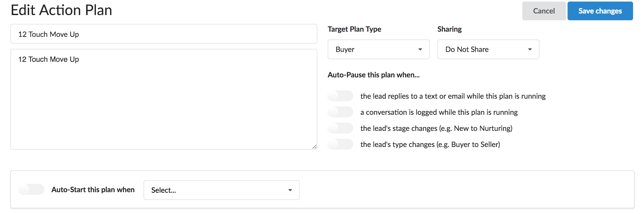Click the Edit Action Plan heading
Viewport: 644px width, 214px height.
pyautogui.click(x=61, y=10)
